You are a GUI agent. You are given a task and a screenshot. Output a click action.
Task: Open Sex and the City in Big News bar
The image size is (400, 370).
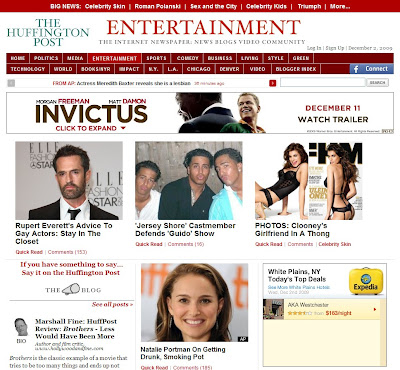coord(213,6)
